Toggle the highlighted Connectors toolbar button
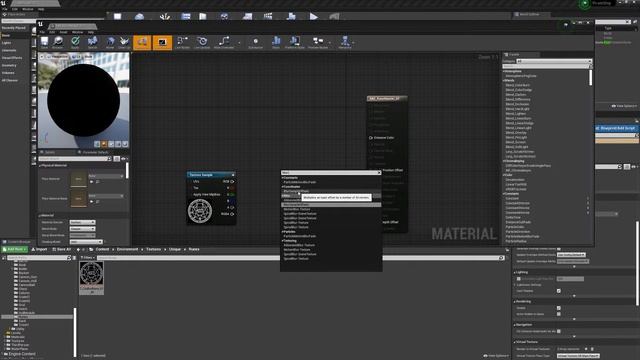The image size is (640, 360). pos(142,42)
